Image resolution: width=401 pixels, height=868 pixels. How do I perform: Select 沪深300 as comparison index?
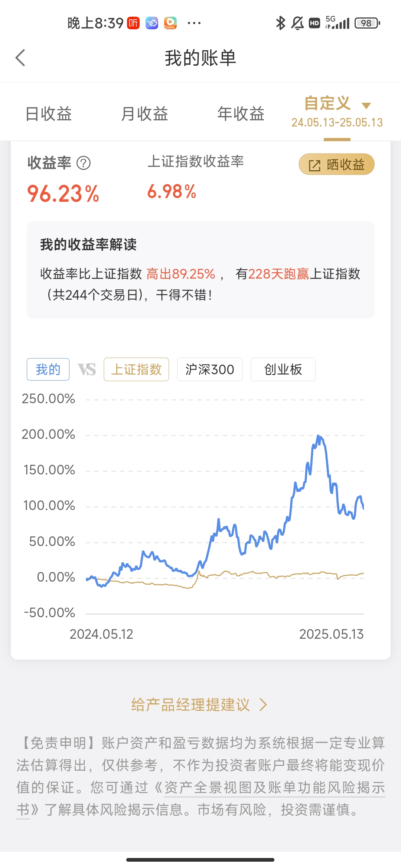point(210,369)
